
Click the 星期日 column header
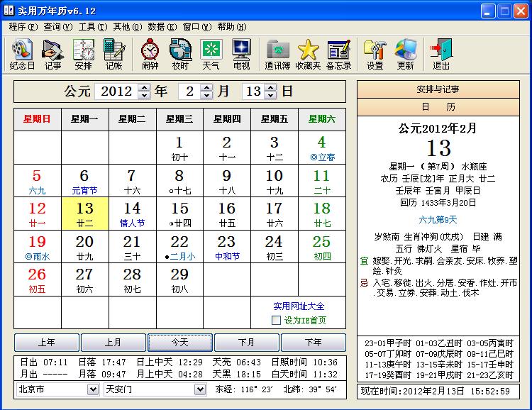click(x=38, y=119)
